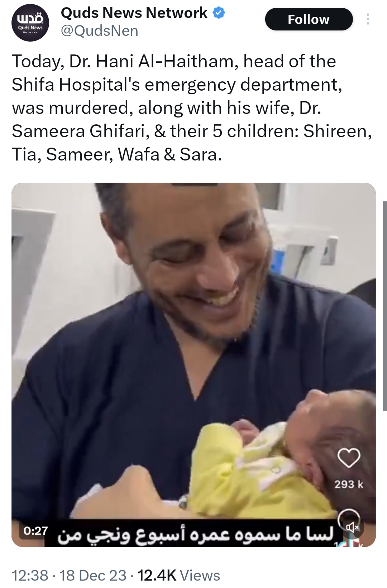Click the 18 Dec 23 date
This screenshot has width=387, height=588.
coord(93,575)
